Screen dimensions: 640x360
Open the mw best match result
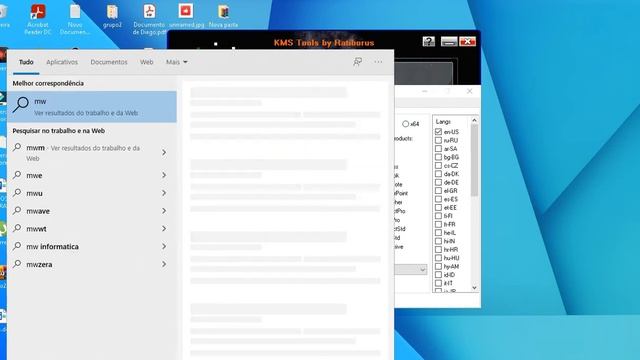[92, 107]
